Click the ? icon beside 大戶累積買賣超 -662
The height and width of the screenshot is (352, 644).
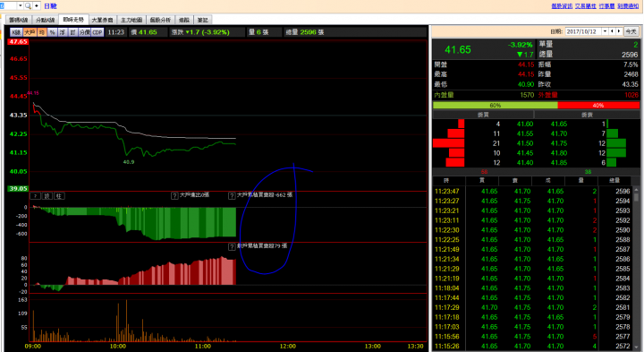(x=232, y=196)
